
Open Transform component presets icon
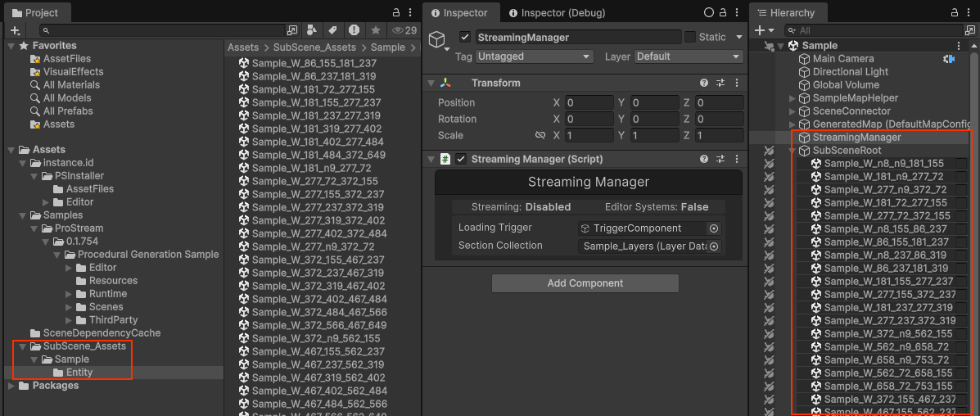(x=720, y=83)
